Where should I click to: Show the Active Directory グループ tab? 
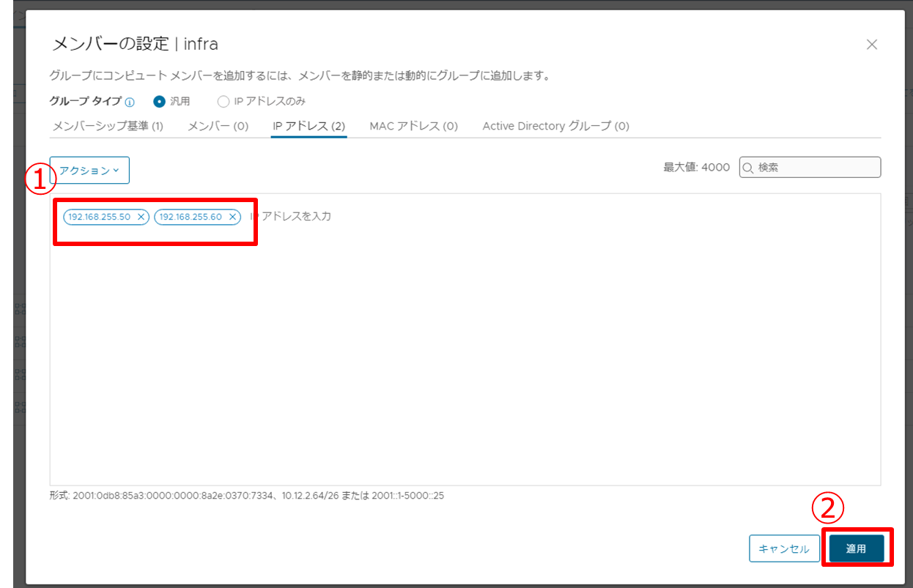point(555,126)
